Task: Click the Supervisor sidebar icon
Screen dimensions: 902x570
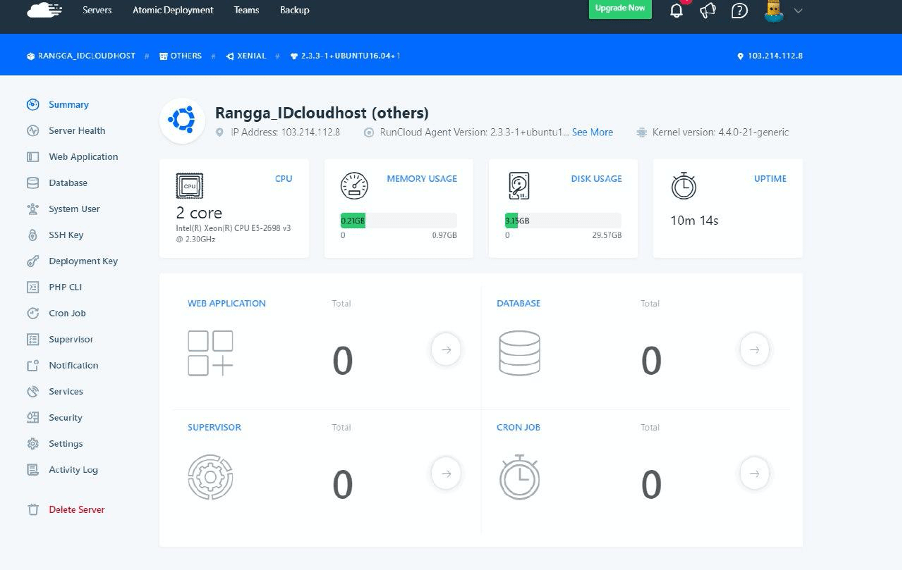Action: 33,339
